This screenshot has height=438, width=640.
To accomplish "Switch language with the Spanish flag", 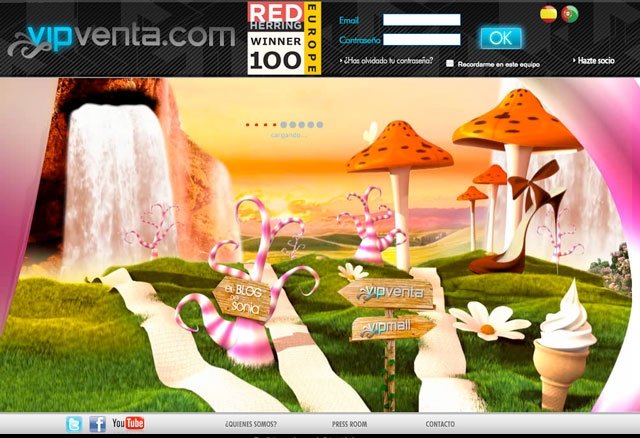I will point(548,14).
